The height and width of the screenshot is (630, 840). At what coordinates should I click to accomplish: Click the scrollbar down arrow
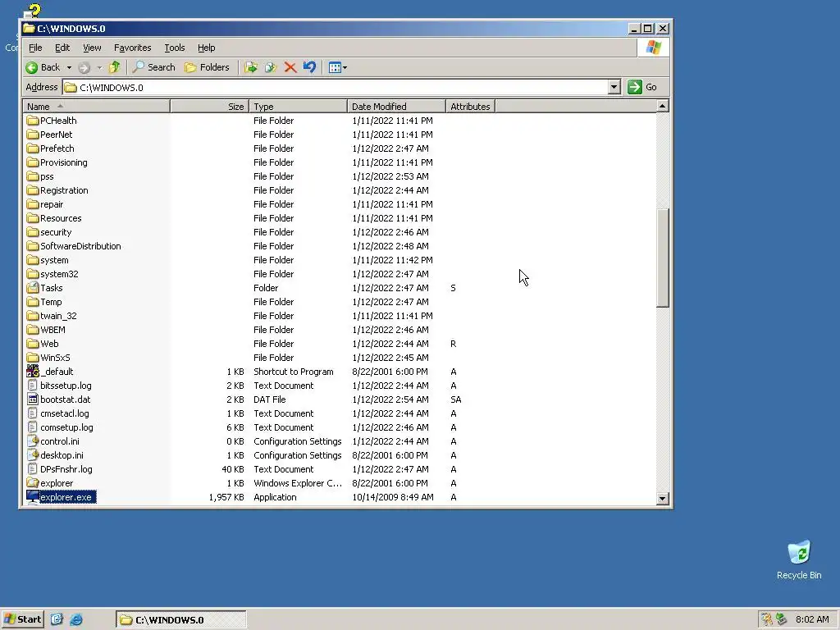tap(662, 498)
